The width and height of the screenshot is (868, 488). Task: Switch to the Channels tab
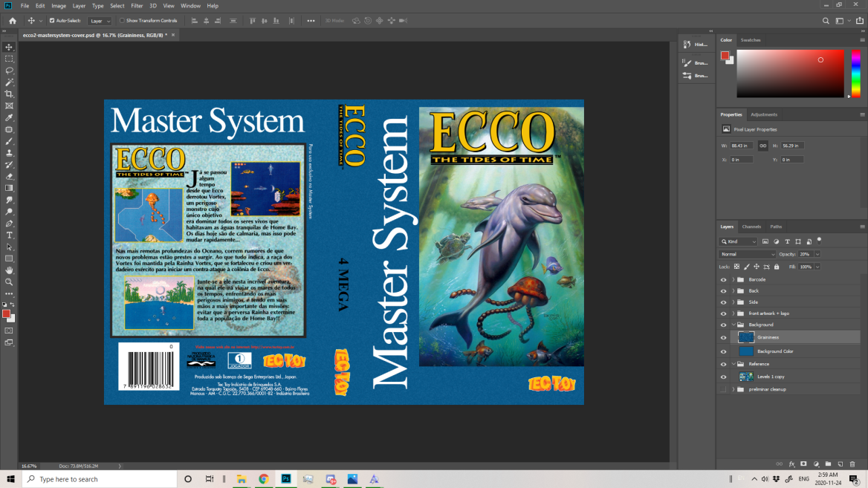click(751, 227)
